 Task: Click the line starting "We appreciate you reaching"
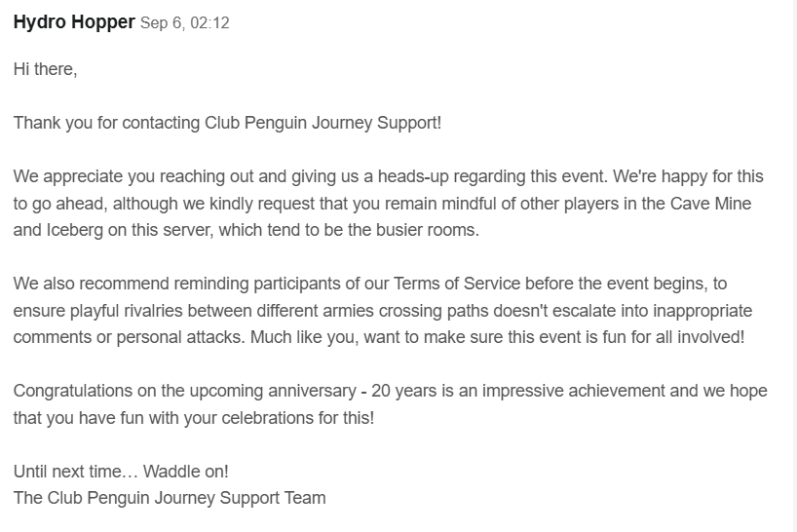(x=389, y=176)
